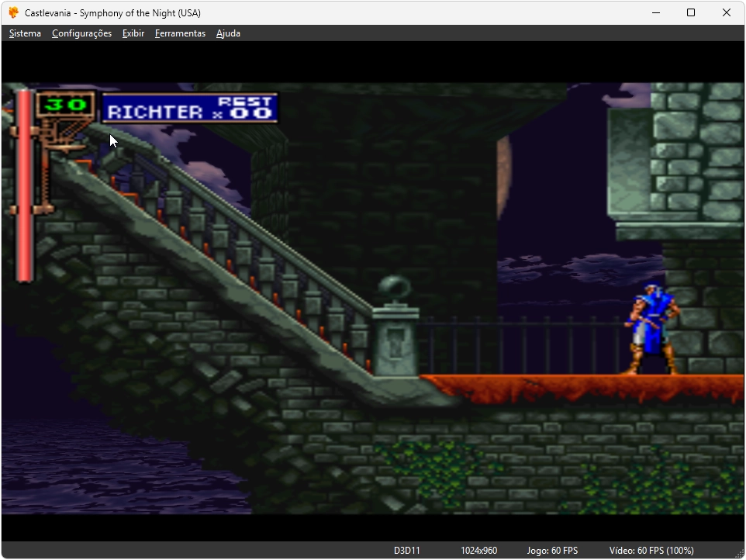Open the Configurações menu
The height and width of the screenshot is (560, 746).
click(x=82, y=33)
